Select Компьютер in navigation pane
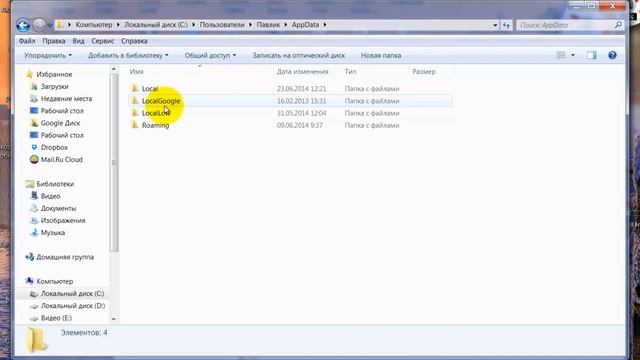This screenshot has width=640, height=360. (x=55, y=282)
